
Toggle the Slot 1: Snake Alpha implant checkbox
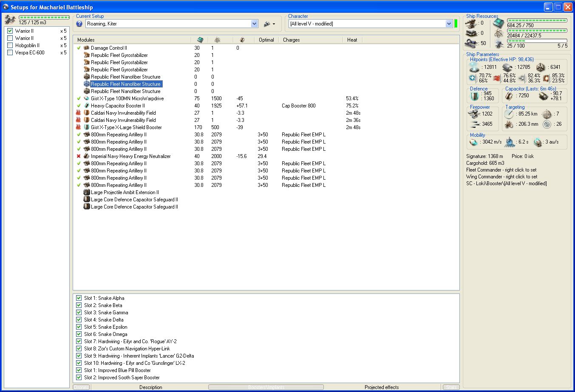coord(79,298)
